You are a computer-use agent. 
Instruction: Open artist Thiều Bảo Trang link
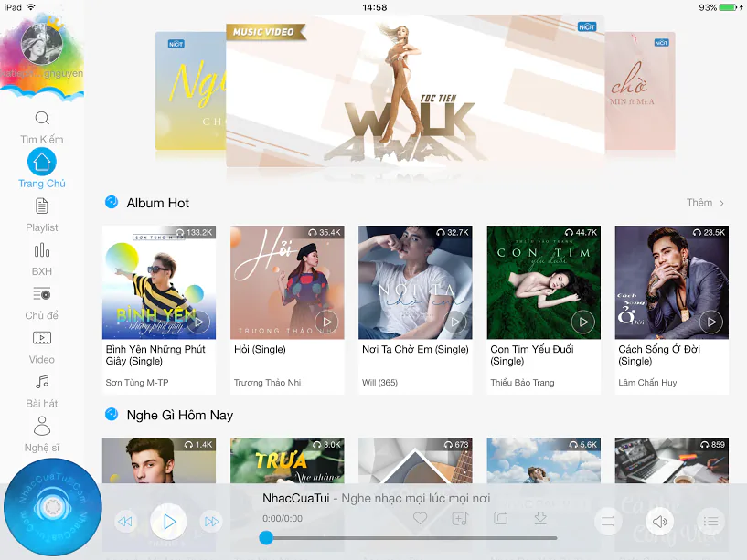pyautogui.click(x=523, y=383)
